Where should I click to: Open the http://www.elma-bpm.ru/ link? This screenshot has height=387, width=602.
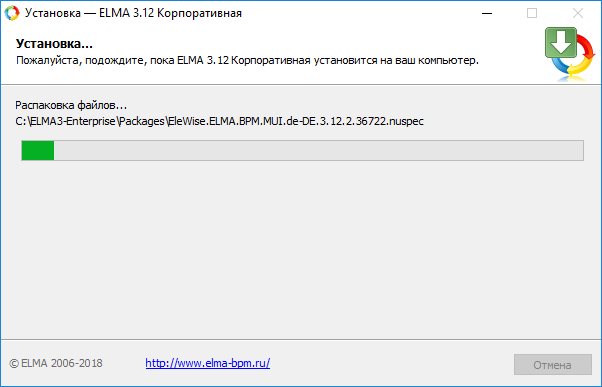tap(208, 363)
